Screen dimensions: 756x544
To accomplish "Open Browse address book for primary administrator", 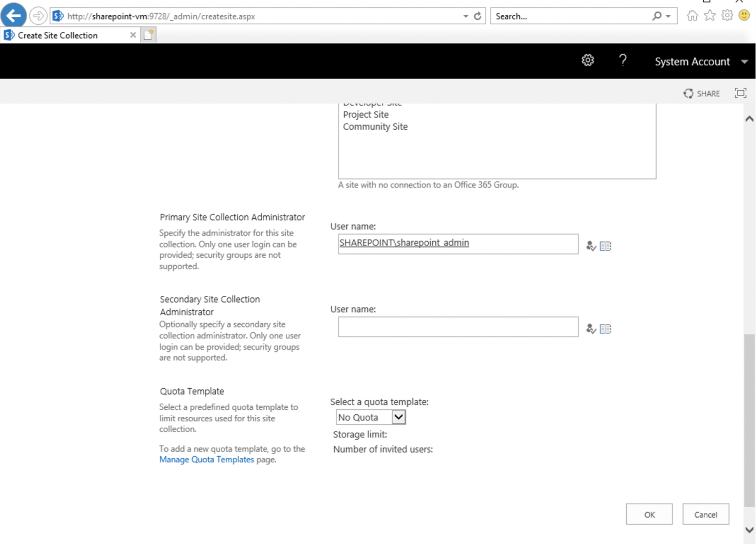I will point(605,246).
